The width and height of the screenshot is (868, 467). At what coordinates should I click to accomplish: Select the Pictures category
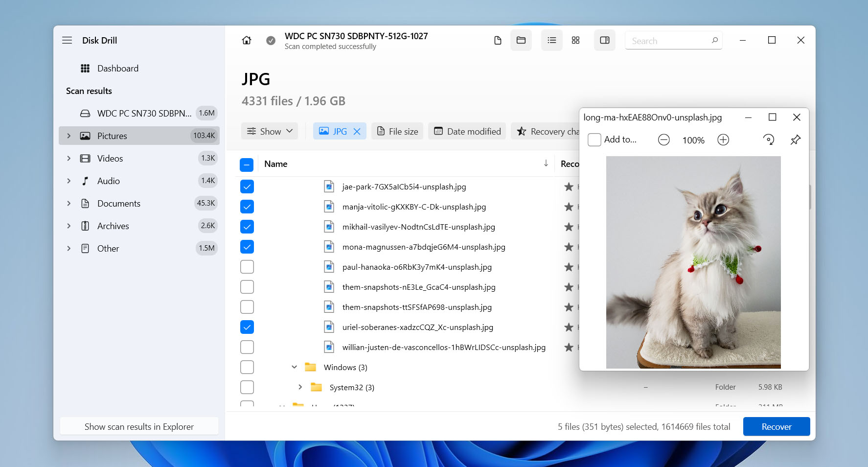click(139, 136)
